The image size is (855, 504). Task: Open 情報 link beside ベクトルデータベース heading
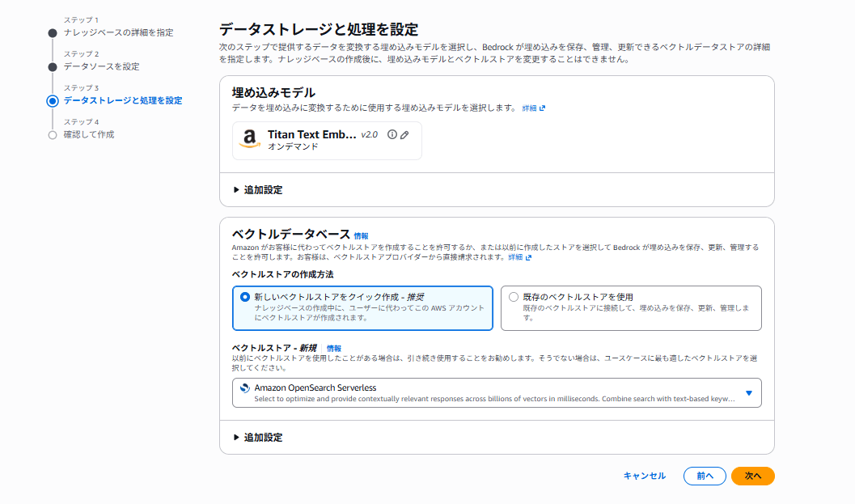click(x=361, y=236)
